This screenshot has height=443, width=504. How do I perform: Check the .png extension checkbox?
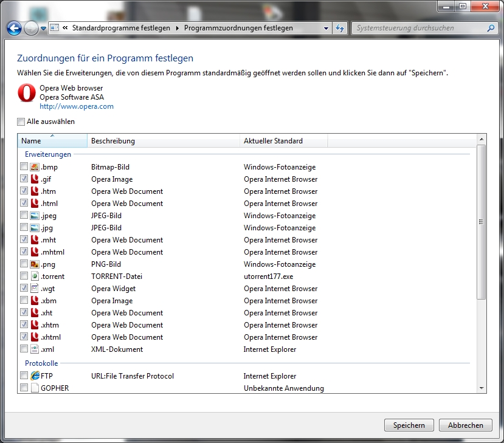point(24,263)
